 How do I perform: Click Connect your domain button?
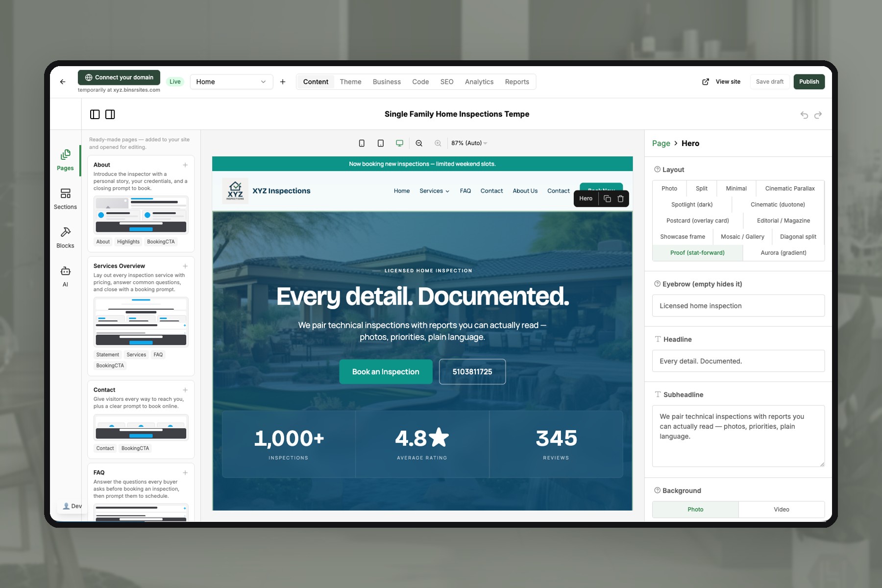pyautogui.click(x=119, y=77)
